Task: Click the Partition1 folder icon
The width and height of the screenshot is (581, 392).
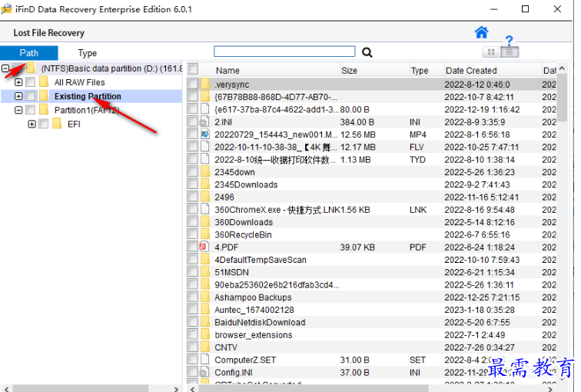Action: pos(44,110)
